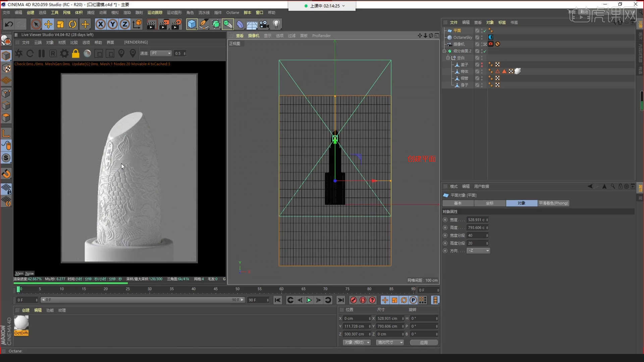The height and width of the screenshot is (362, 644).
Task: Click the 高度分段 animation radio dot
Action: (x=445, y=243)
